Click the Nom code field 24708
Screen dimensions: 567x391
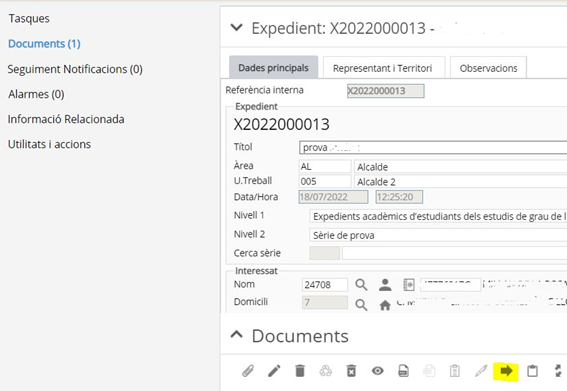(x=325, y=285)
